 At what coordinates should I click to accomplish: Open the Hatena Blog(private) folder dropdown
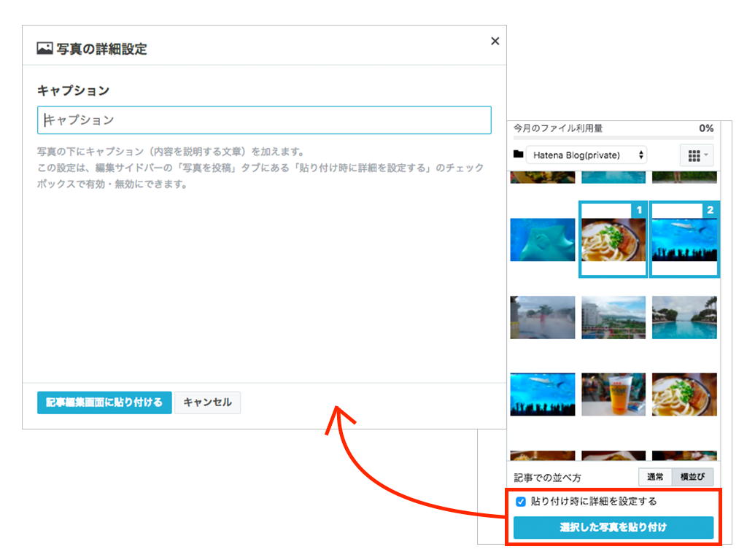[586, 155]
